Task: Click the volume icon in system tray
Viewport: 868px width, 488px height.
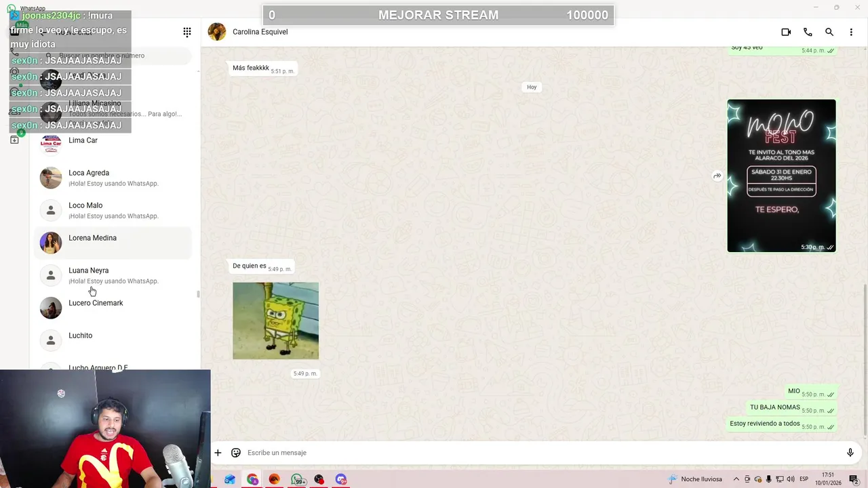Action: (791, 479)
